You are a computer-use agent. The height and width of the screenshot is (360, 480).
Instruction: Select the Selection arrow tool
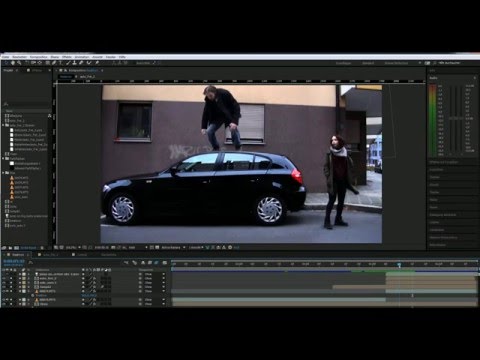pos(6,63)
